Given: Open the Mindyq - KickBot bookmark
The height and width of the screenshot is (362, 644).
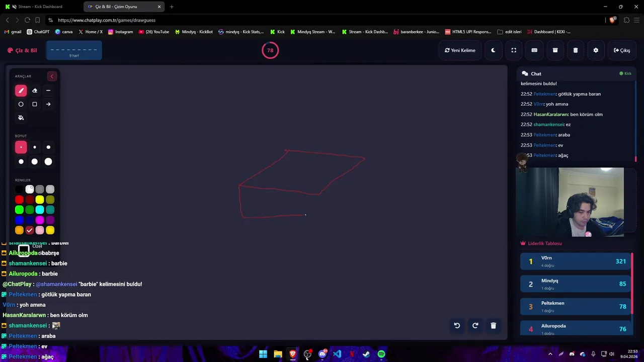Looking at the screenshot, I should [x=194, y=32].
